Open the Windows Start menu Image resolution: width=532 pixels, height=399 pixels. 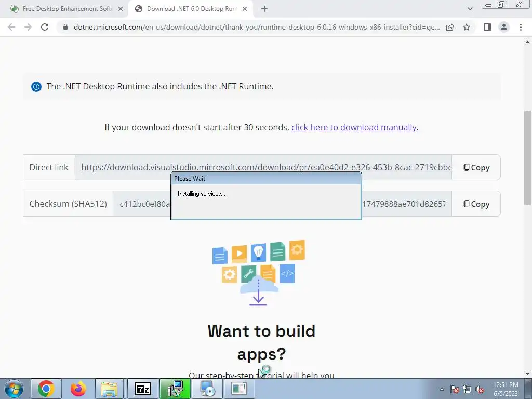tap(14, 389)
